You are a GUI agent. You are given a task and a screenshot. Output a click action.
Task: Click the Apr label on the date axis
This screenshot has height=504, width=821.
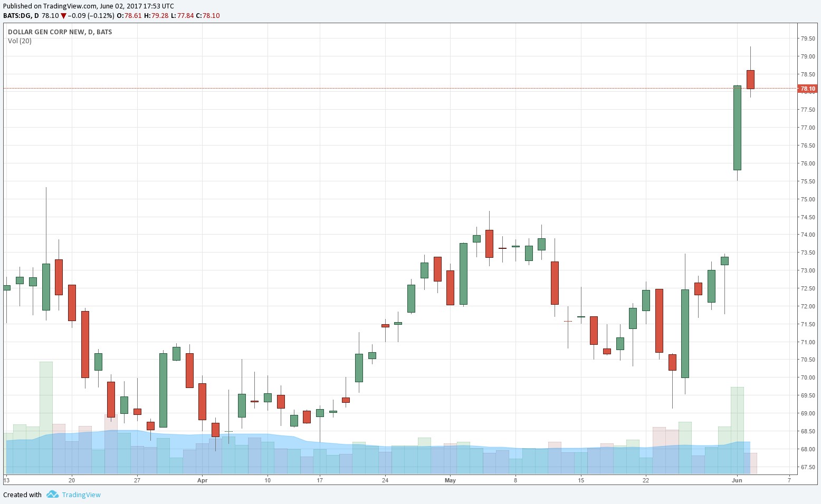pyautogui.click(x=202, y=480)
